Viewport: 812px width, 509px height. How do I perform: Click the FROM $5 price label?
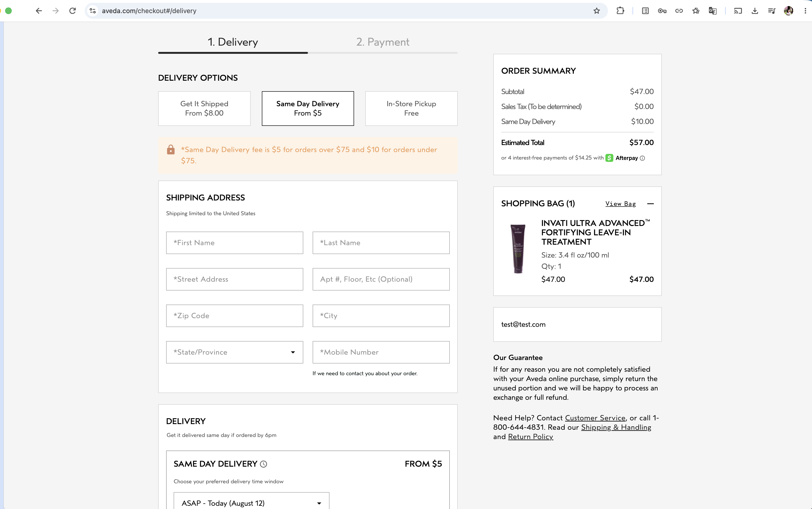[x=423, y=464]
